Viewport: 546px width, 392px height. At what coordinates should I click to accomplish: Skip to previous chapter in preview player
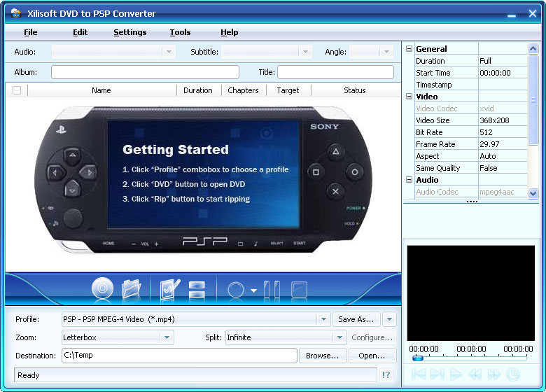point(419,374)
